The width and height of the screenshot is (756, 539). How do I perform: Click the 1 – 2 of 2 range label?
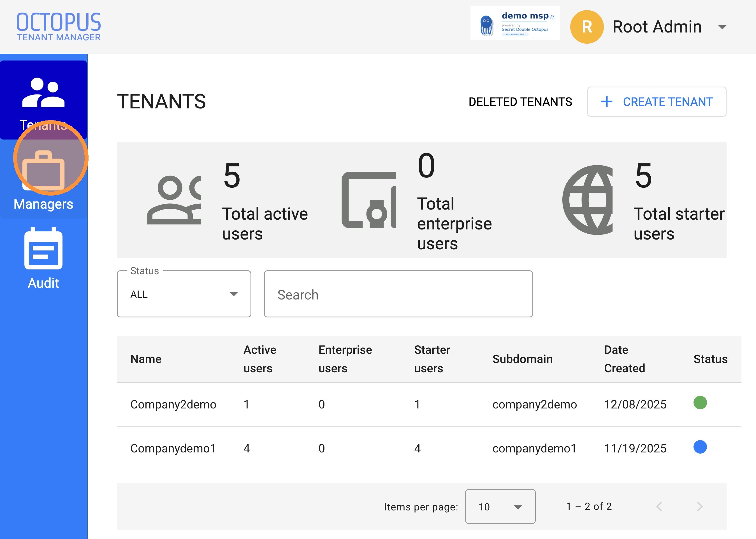(x=589, y=507)
